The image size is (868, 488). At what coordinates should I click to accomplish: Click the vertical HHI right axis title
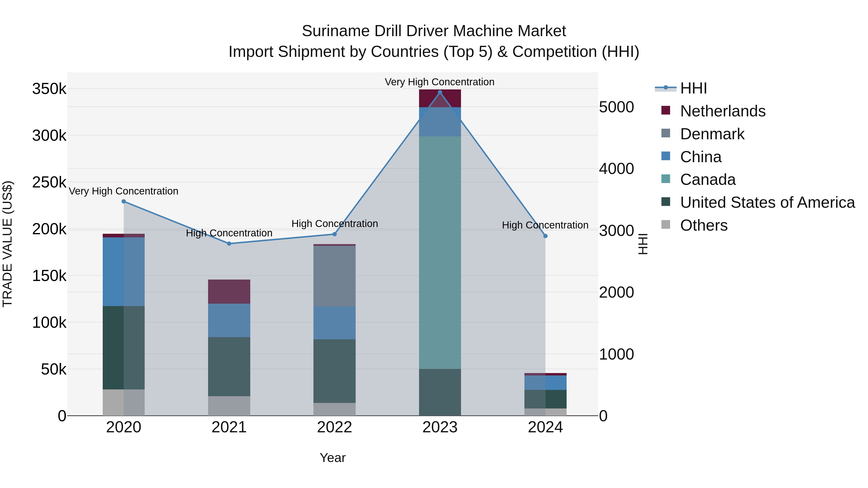tap(643, 244)
